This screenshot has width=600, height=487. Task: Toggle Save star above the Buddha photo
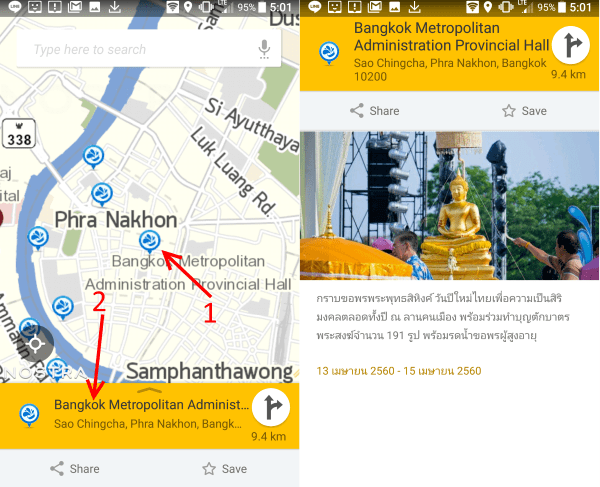point(525,111)
